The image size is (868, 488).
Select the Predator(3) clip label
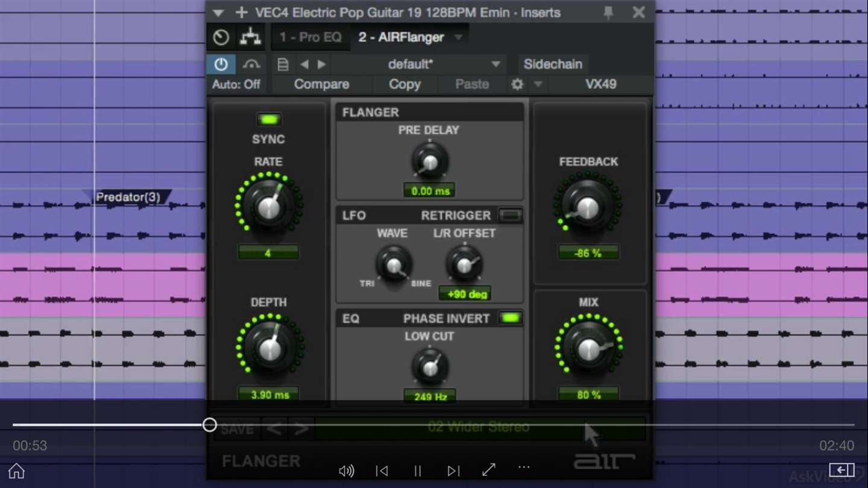(128, 197)
